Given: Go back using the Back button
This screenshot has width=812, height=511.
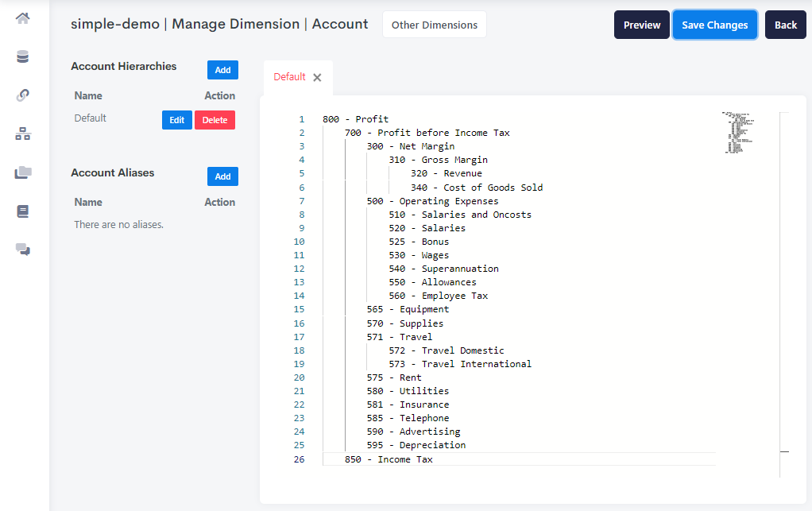Looking at the screenshot, I should [785, 25].
